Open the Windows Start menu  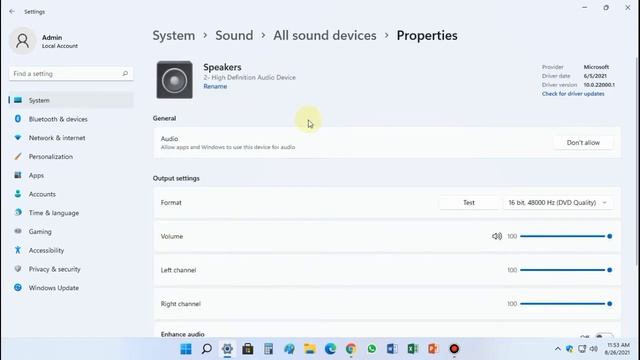[x=186, y=349]
